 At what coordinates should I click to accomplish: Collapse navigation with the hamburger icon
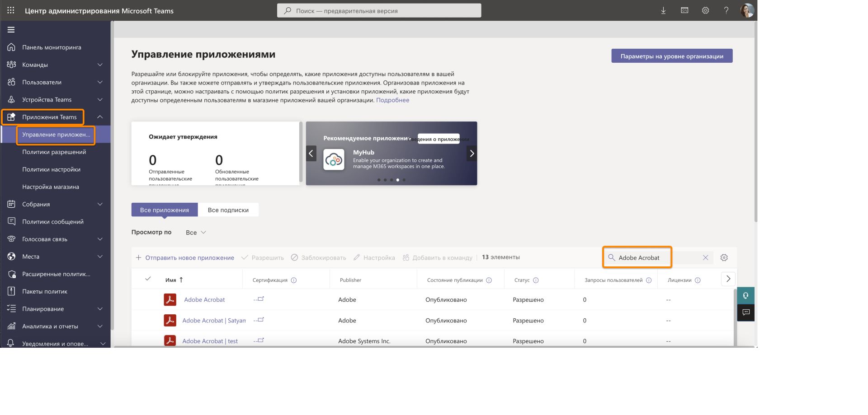(11, 30)
